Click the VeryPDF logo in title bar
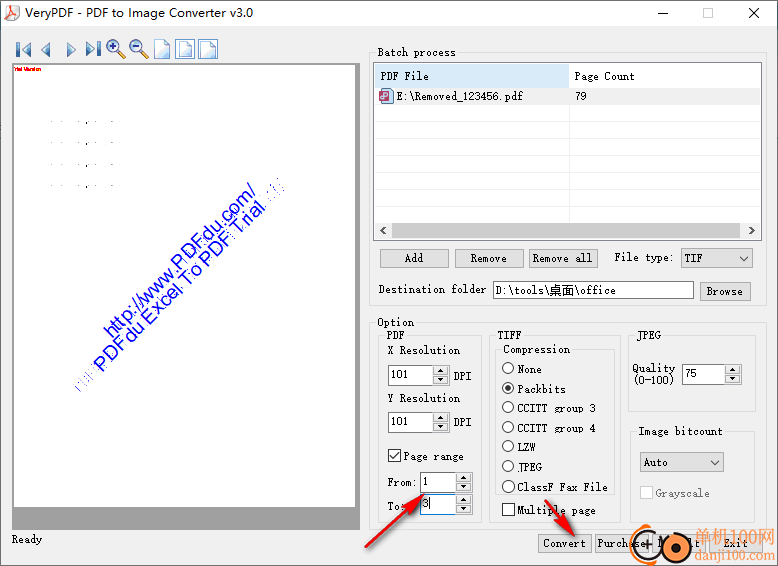 tap(11, 12)
